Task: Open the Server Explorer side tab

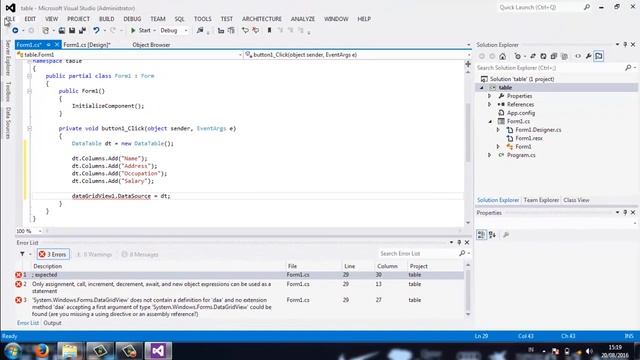Action: [7, 58]
